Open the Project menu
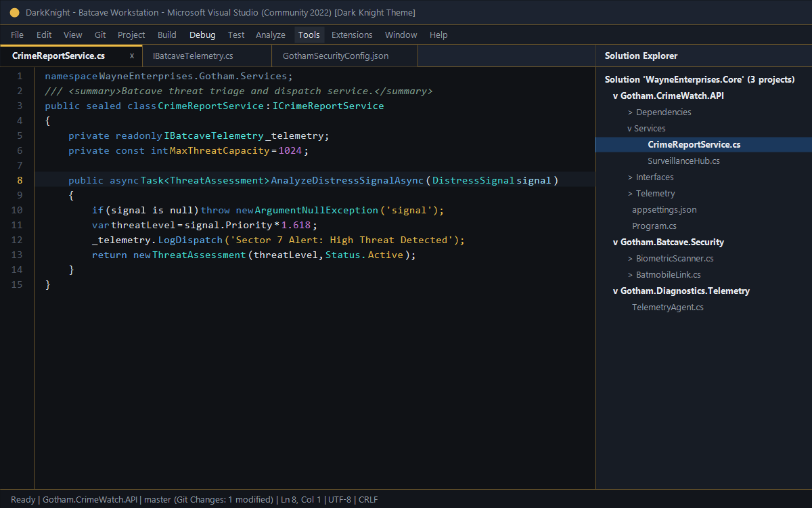This screenshot has height=508, width=812. [131, 35]
